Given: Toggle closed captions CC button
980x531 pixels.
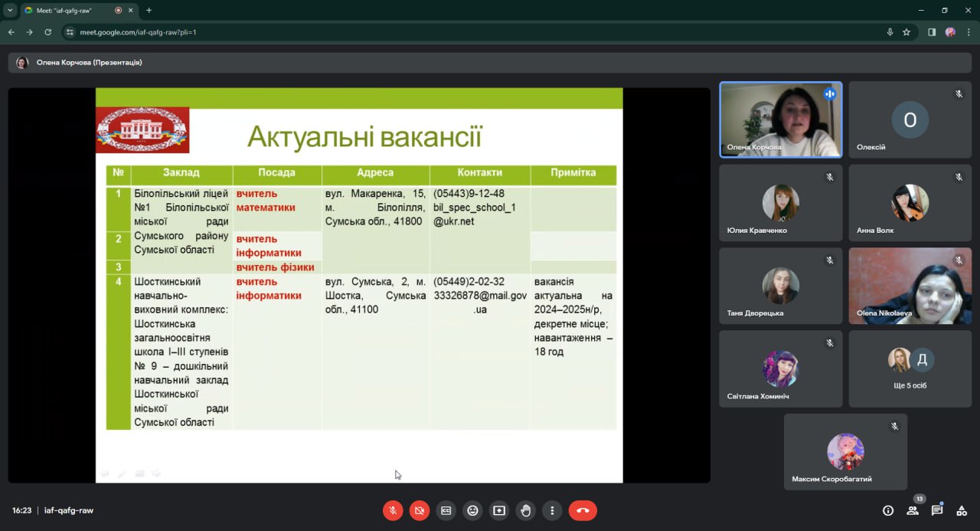Looking at the screenshot, I should pos(446,510).
